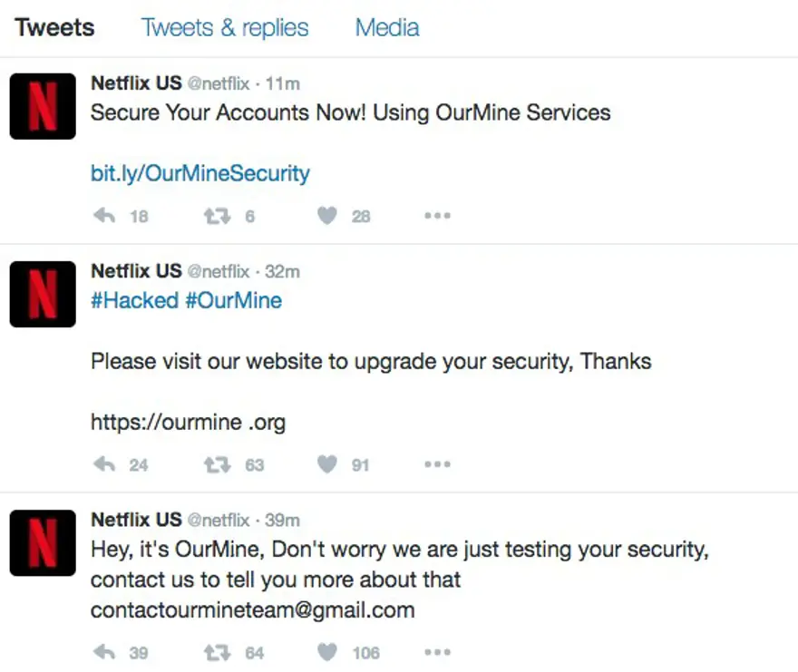The height and width of the screenshot is (672, 798).
Task: Click the #OurMine hashtag
Action: [234, 300]
